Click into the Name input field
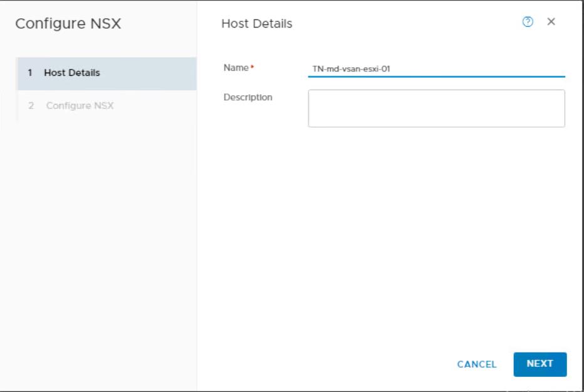 436,69
